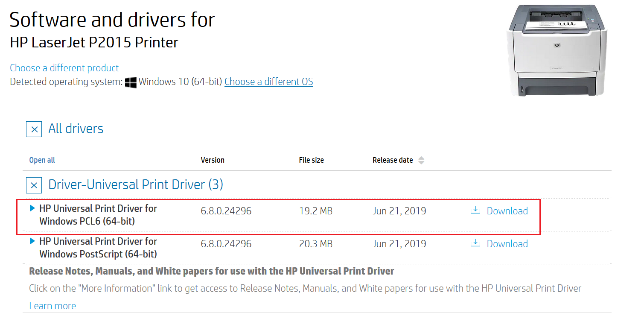This screenshot has height=313, width=644.
Task: Sort by Release date arrows
Action: click(421, 161)
